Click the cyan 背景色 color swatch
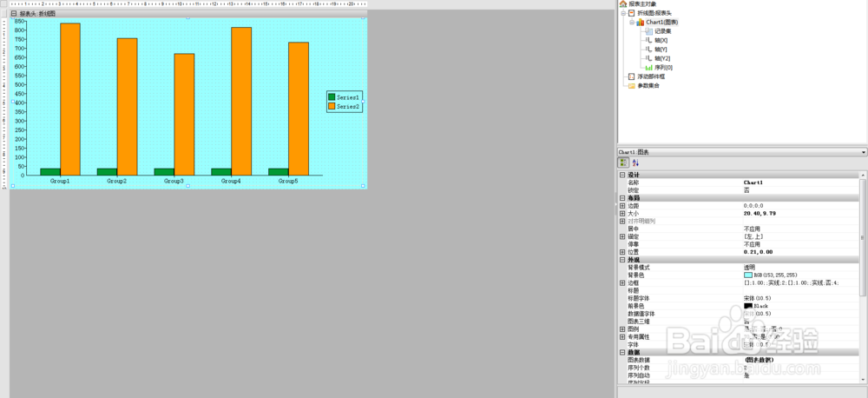This screenshot has width=868, height=398. point(748,275)
